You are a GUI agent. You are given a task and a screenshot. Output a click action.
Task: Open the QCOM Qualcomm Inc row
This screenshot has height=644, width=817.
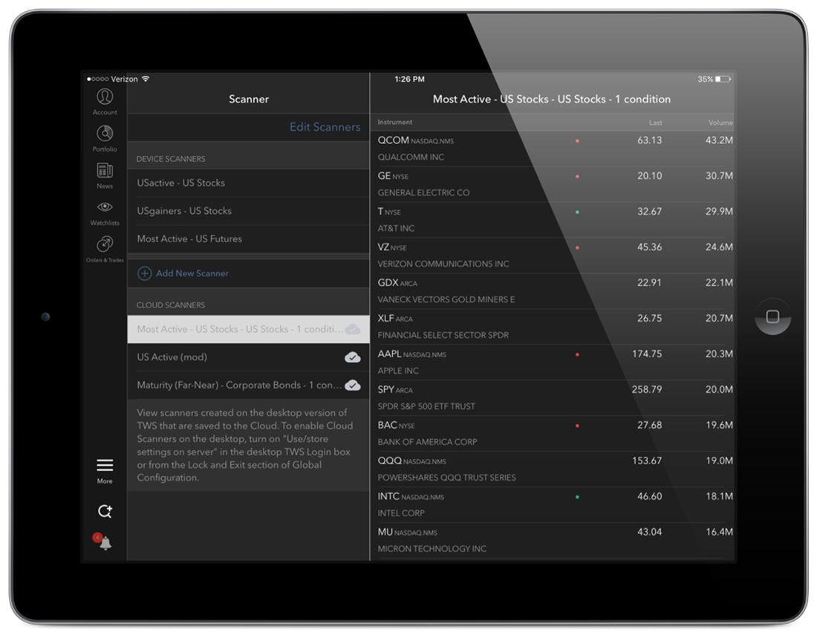553,149
